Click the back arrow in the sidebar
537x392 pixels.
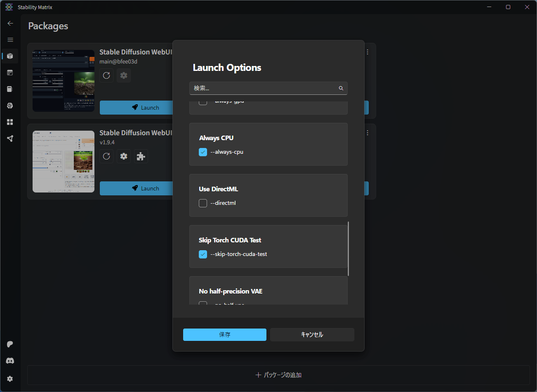(x=10, y=23)
